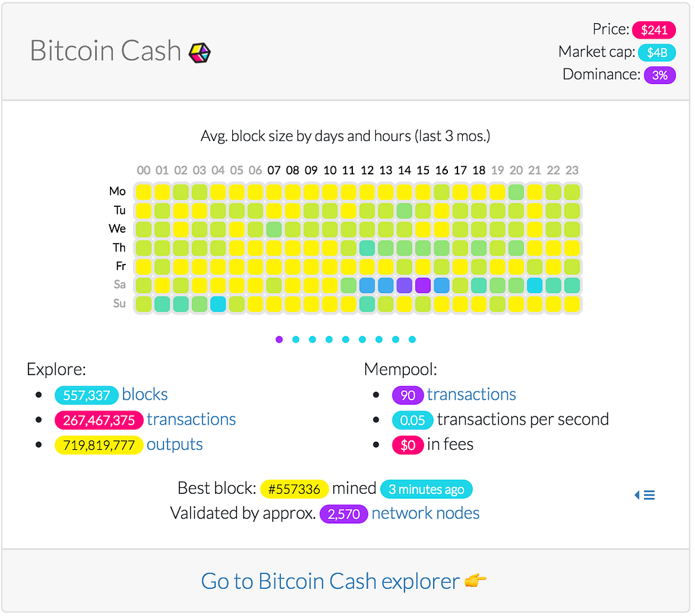Click the Bitcoin Cash cube logo icon
The width and height of the screenshot is (695, 616).
coord(200,52)
